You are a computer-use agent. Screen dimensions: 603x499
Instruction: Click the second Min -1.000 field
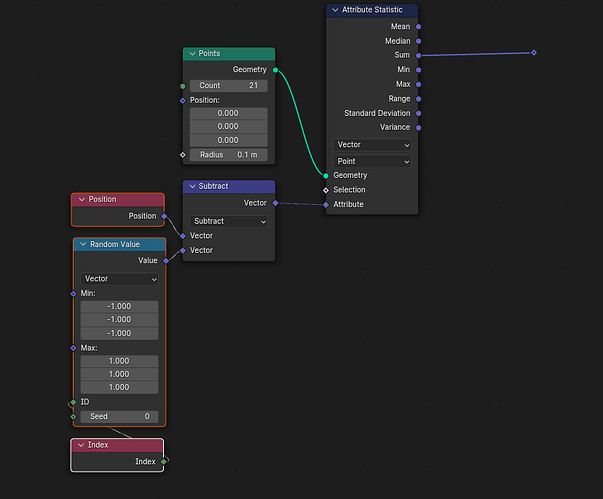pyautogui.click(x=120, y=320)
